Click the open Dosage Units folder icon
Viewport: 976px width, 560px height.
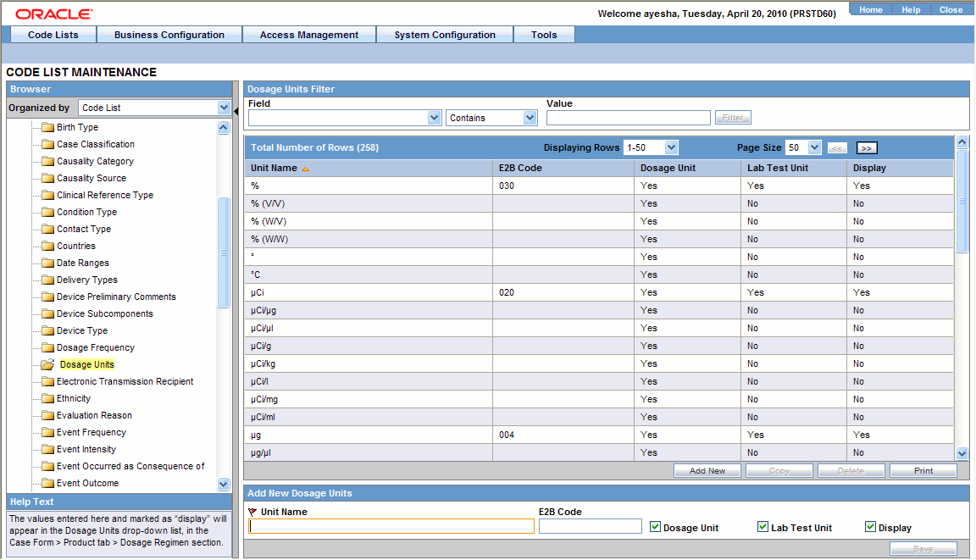pyautogui.click(x=48, y=364)
